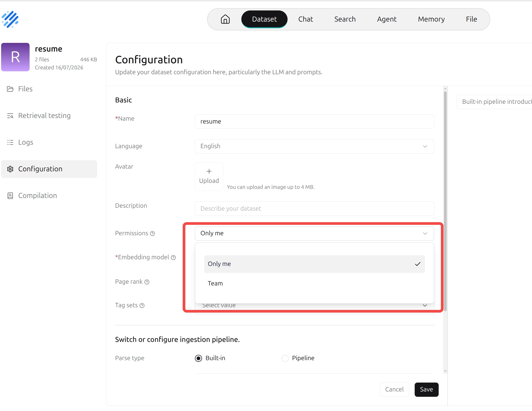The width and height of the screenshot is (532, 411).
Task: Click the Tag sets label
Action: (126, 305)
